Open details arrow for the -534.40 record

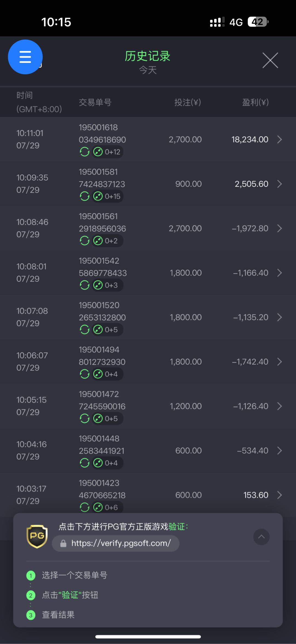tap(280, 451)
